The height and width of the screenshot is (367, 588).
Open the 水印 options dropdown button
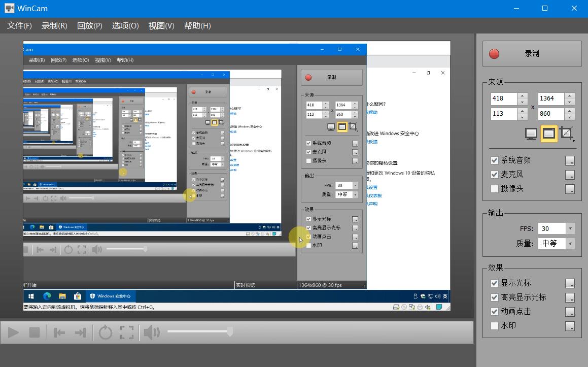click(570, 326)
